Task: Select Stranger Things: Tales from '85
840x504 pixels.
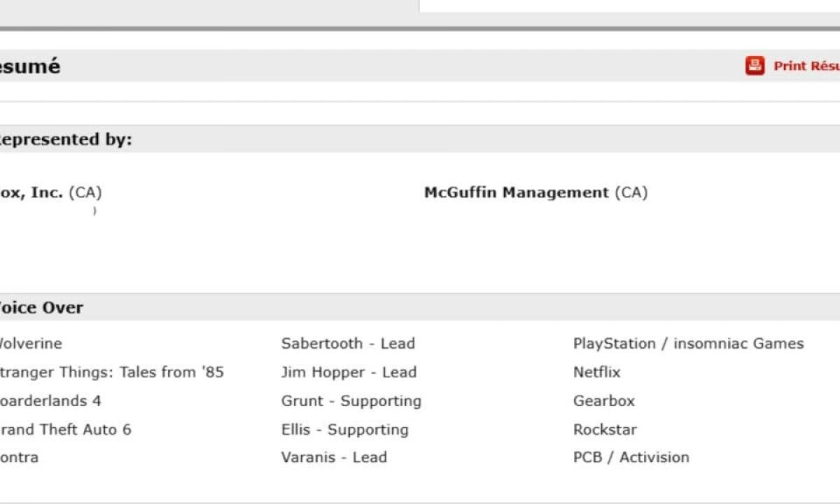Action: coord(112,372)
